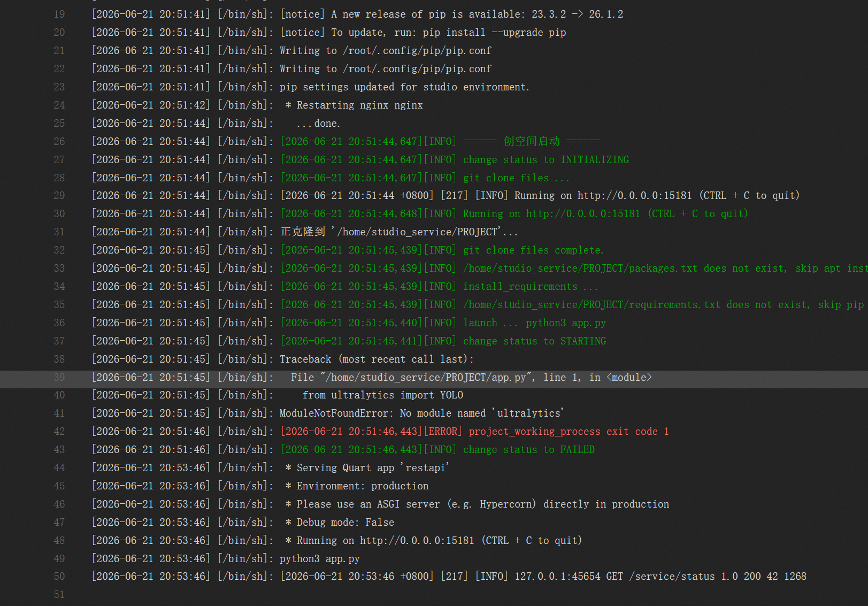Click the 'install_requirements ...' log line
The image size is (868, 606).
[x=345, y=286]
